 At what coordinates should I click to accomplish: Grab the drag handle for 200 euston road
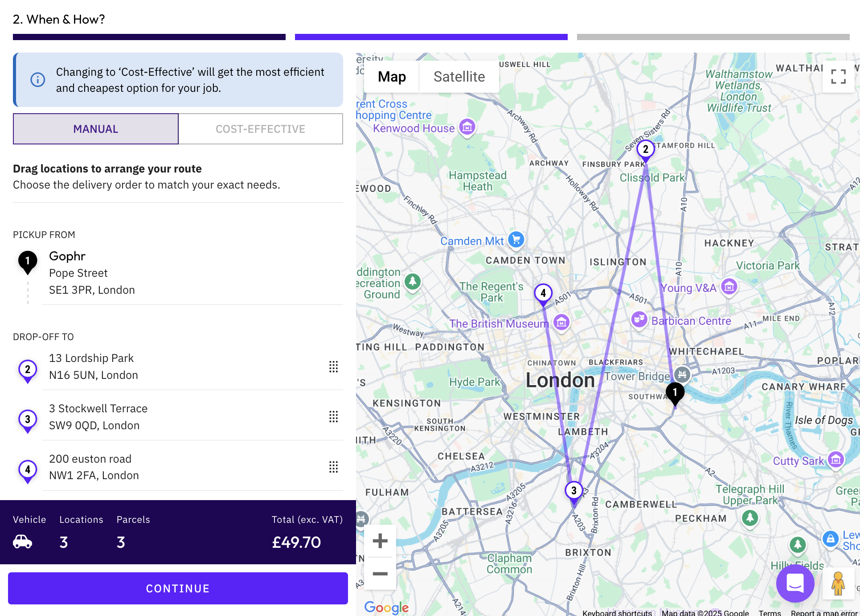click(333, 467)
